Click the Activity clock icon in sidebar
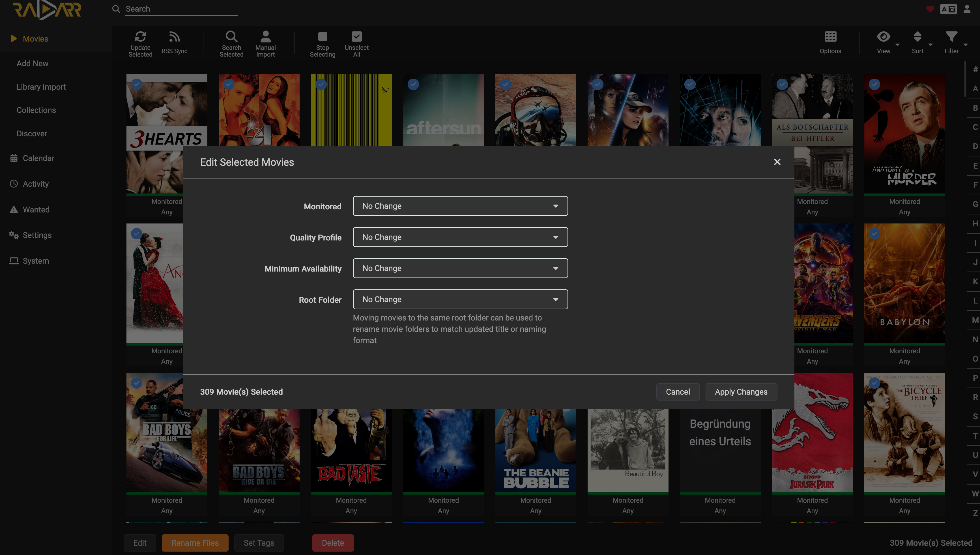 point(14,184)
